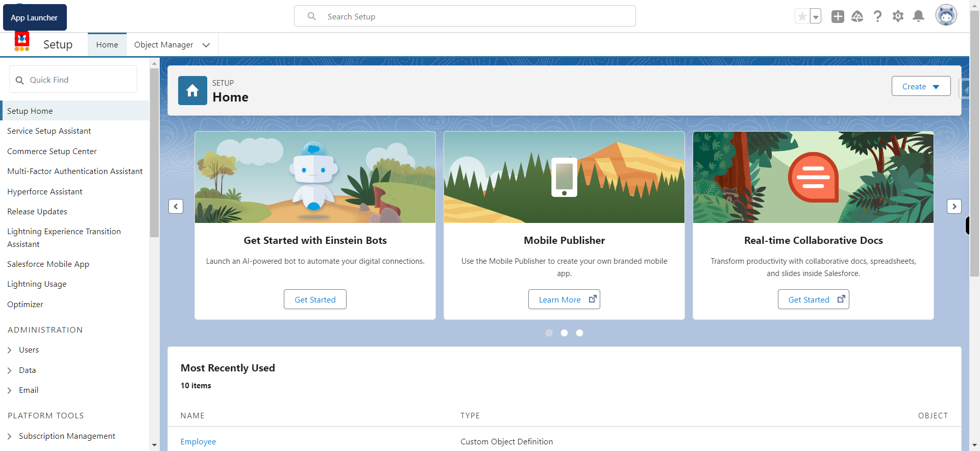Image resolution: width=980 pixels, height=451 pixels.
Task: Click external icon on Collaborative Docs button
Action: [x=841, y=299]
